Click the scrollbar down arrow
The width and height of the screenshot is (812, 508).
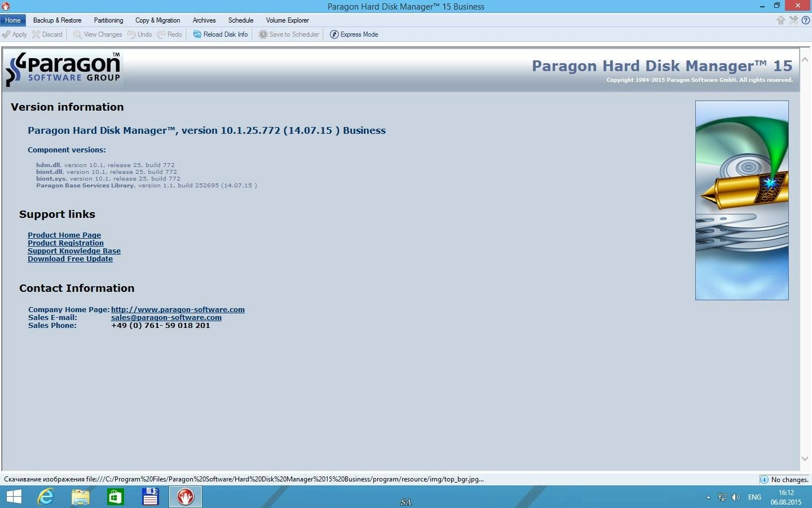pyautogui.click(x=805, y=459)
